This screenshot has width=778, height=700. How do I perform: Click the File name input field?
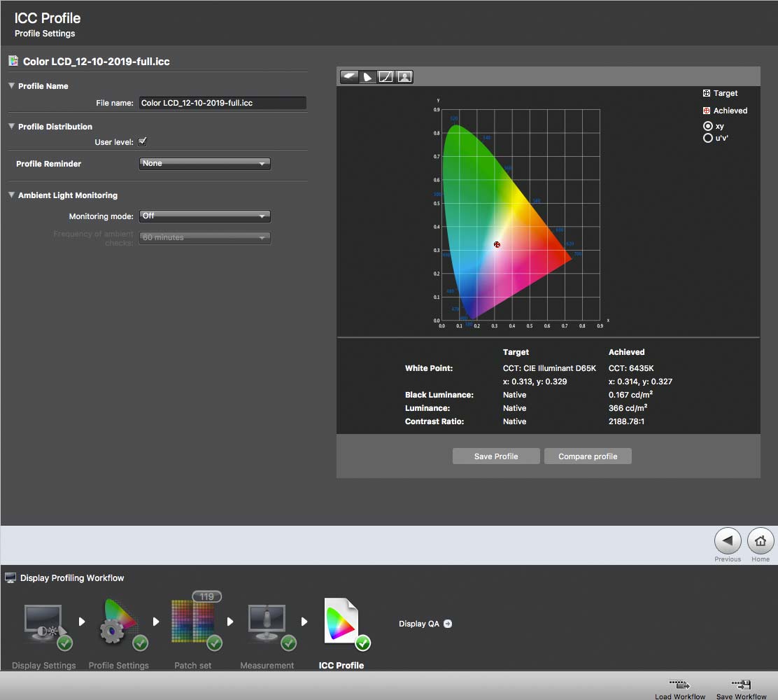point(222,103)
